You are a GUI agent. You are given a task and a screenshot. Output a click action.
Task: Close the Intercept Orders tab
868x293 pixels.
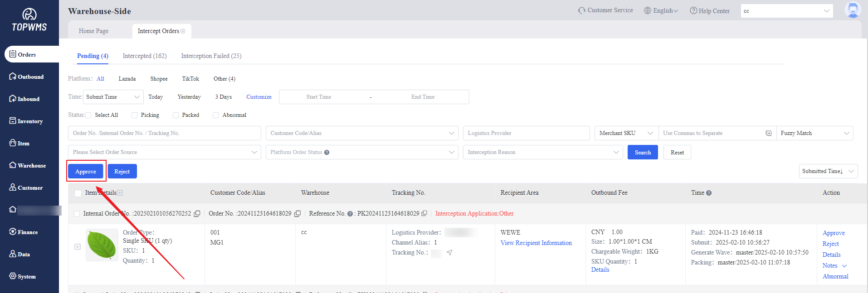click(x=183, y=31)
